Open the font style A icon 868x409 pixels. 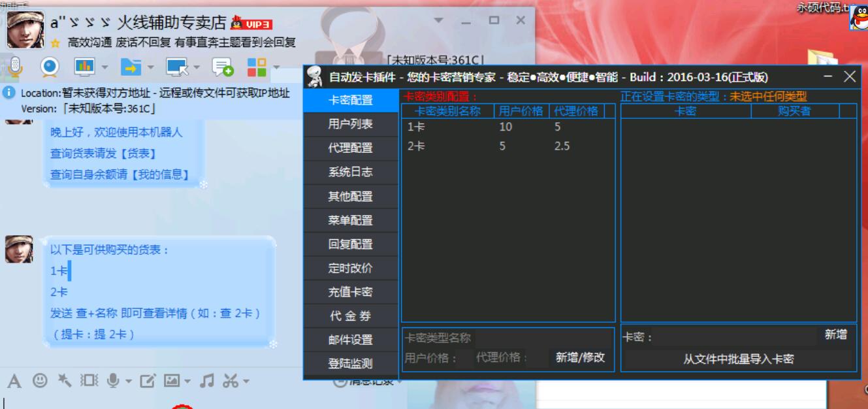(x=14, y=381)
